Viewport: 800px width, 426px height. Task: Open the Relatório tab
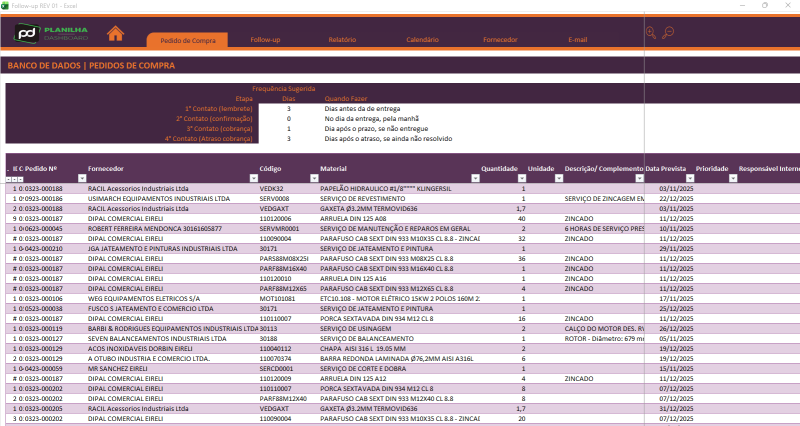343,40
